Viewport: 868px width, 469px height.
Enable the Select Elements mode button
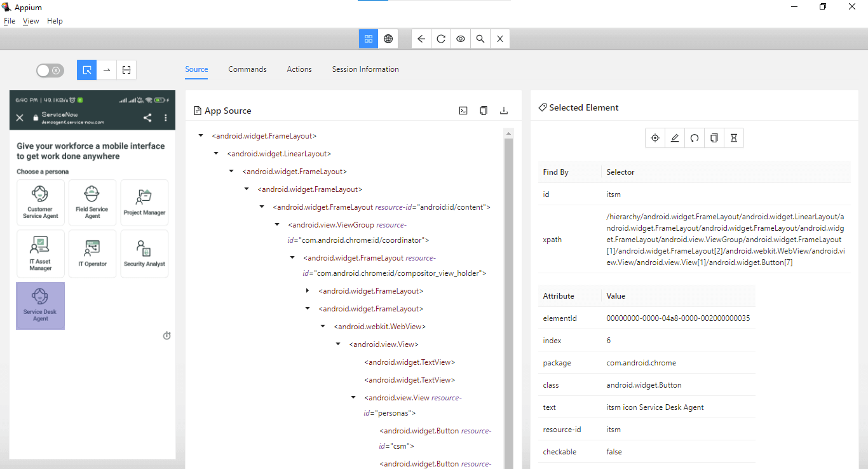(87, 70)
